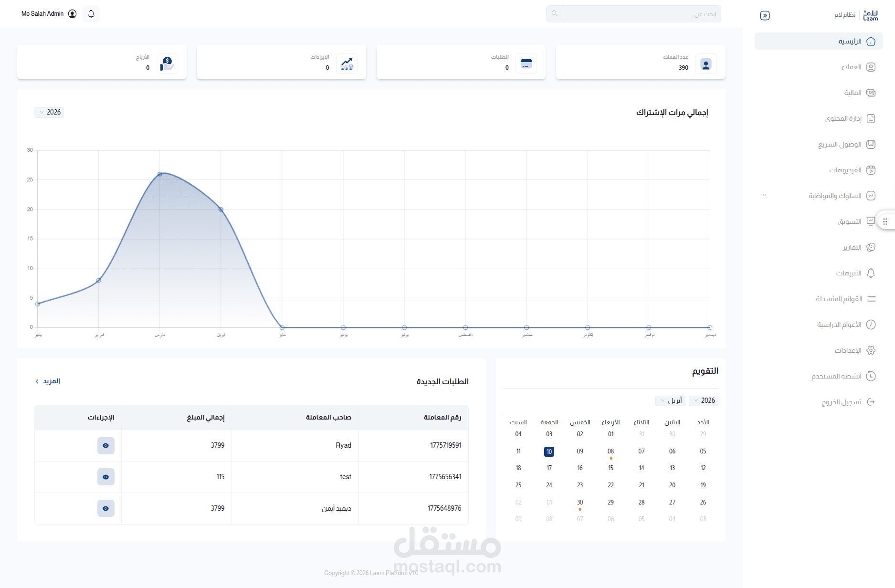
Task: View details of order 1775656341
Action: (x=106, y=477)
